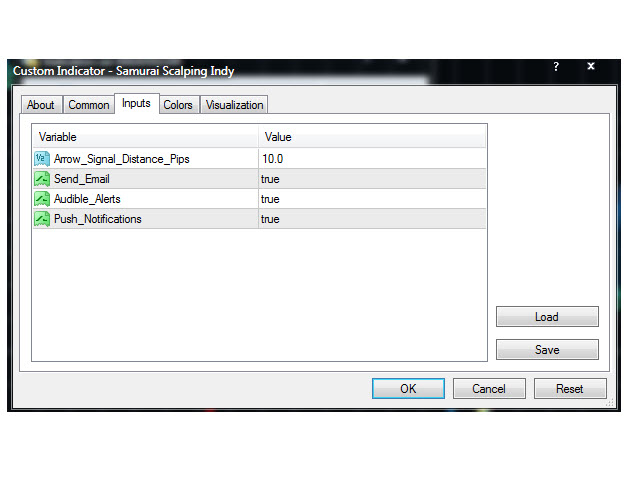This screenshot has width=640, height=480.
Task: Select the Audible_Alerts variable name
Action: point(87,199)
